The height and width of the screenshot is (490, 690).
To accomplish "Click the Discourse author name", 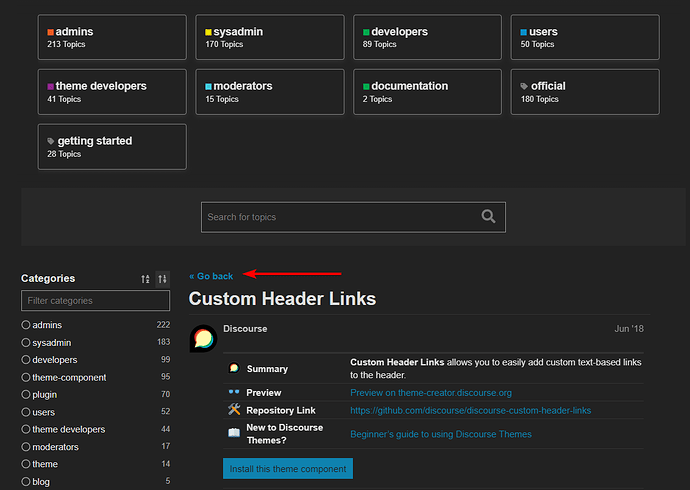I will pyautogui.click(x=245, y=329).
